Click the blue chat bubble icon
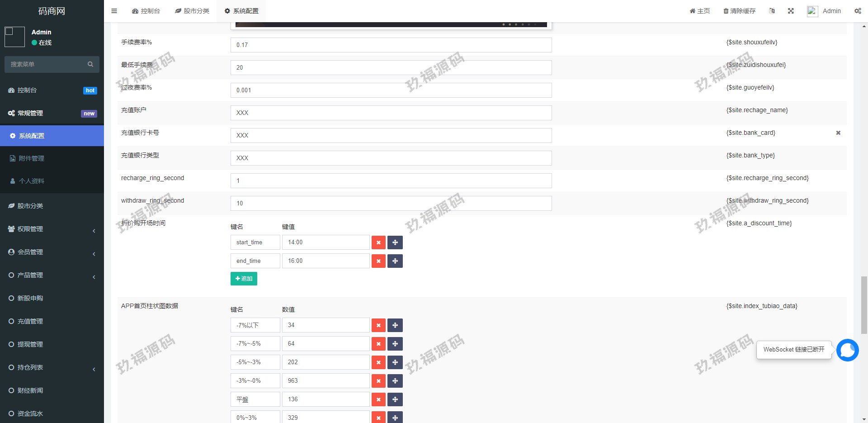The height and width of the screenshot is (423, 868). pyautogui.click(x=847, y=350)
